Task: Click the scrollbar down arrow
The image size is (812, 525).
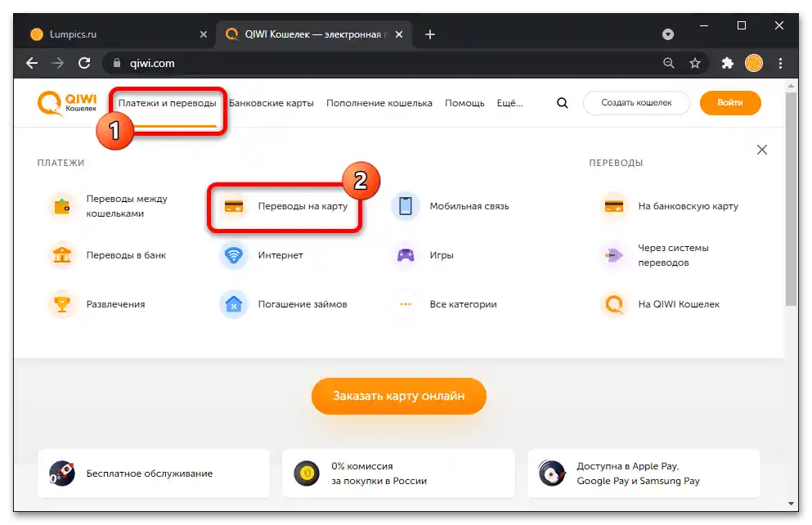Action: [x=791, y=503]
